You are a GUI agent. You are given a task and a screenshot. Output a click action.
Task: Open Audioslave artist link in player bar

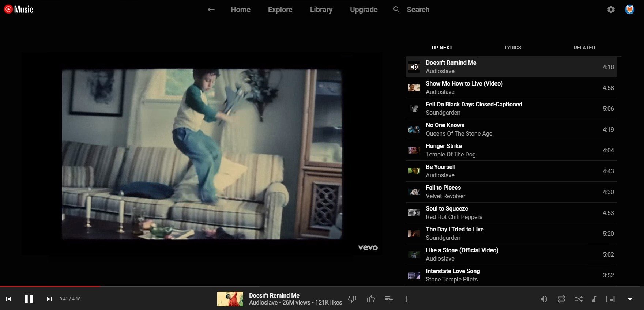(263, 303)
